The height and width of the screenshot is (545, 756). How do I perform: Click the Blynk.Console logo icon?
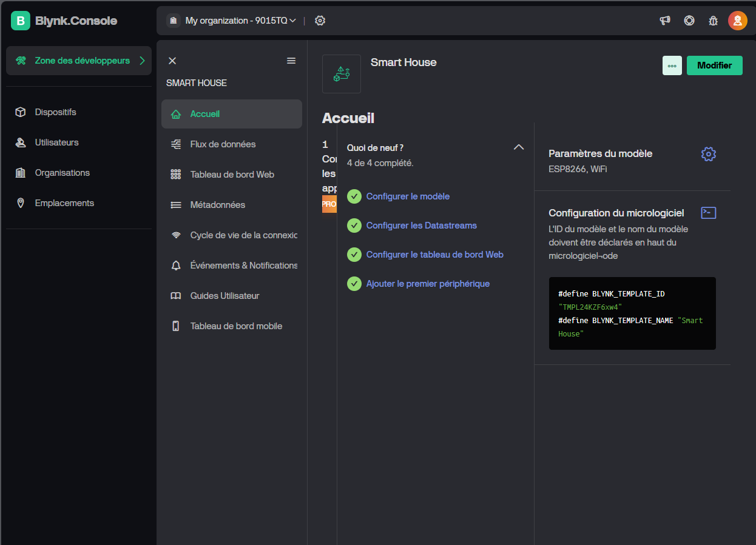click(x=21, y=21)
